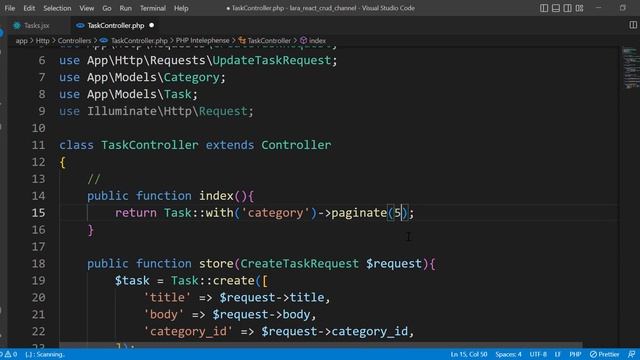This screenshot has height=360, width=640.
Task: Open the View menu
Action: tap(87, 8)
